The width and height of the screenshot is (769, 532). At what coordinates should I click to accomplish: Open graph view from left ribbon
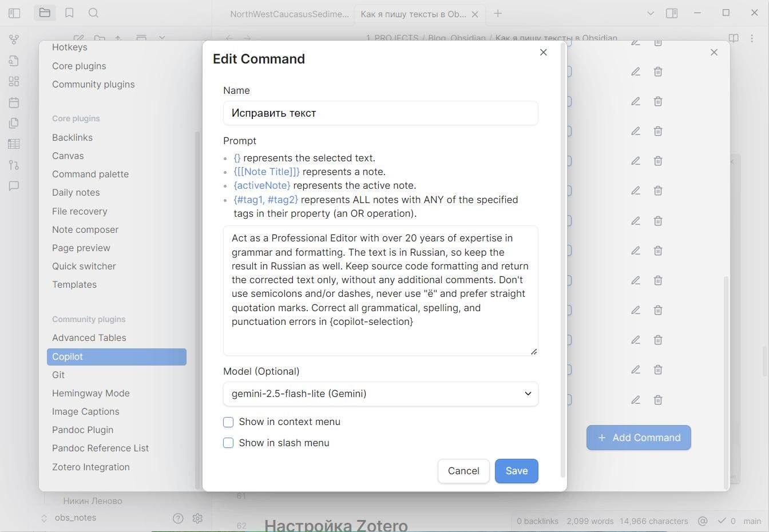pos(14,39)
